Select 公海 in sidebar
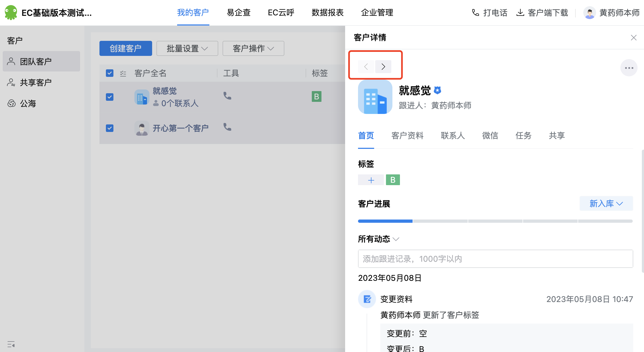Screen dimensions: 644x352 pyautogui.click(x=41, y=103)
